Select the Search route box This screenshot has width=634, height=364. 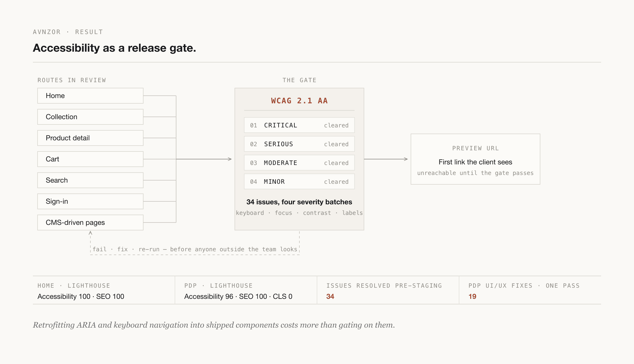[x=90, y=180]
